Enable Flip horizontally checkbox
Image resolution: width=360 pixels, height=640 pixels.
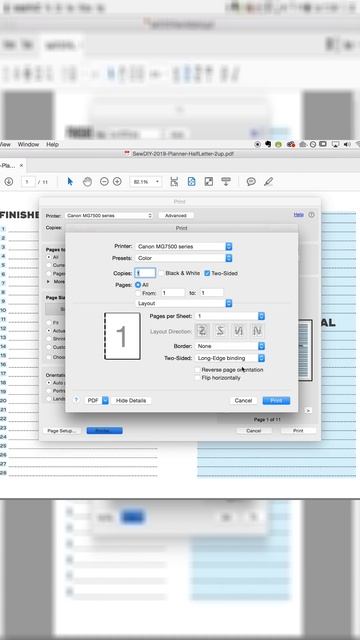tap(198, 378)
